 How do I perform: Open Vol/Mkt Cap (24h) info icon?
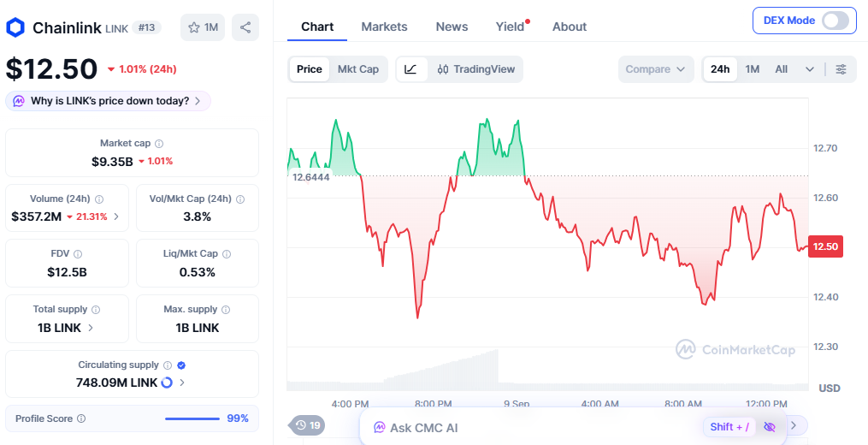[x=240, y=199]
